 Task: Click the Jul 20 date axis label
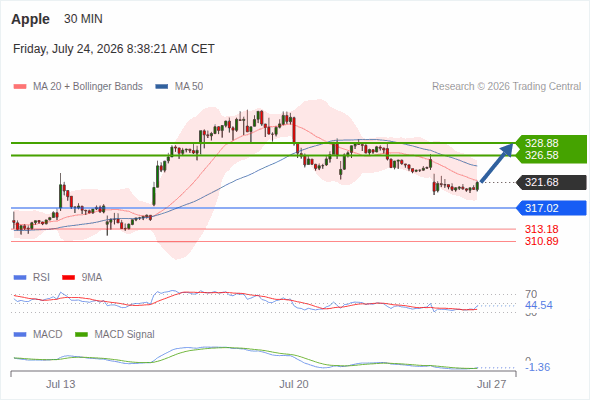294,384
